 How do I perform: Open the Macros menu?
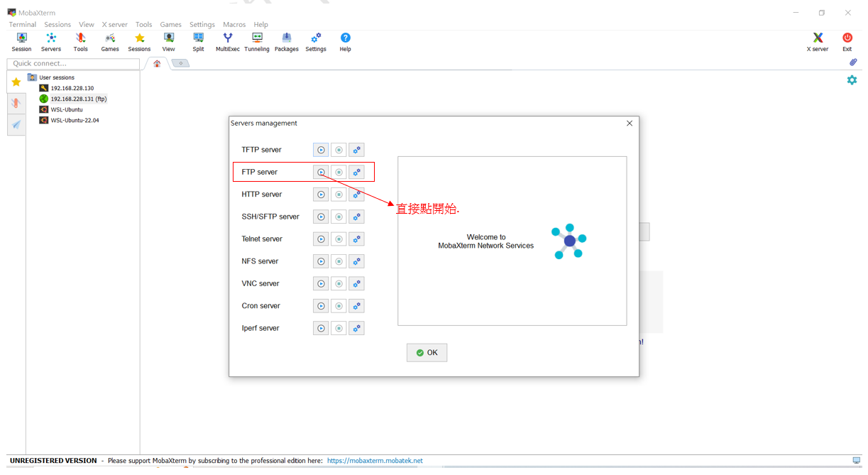234,24
